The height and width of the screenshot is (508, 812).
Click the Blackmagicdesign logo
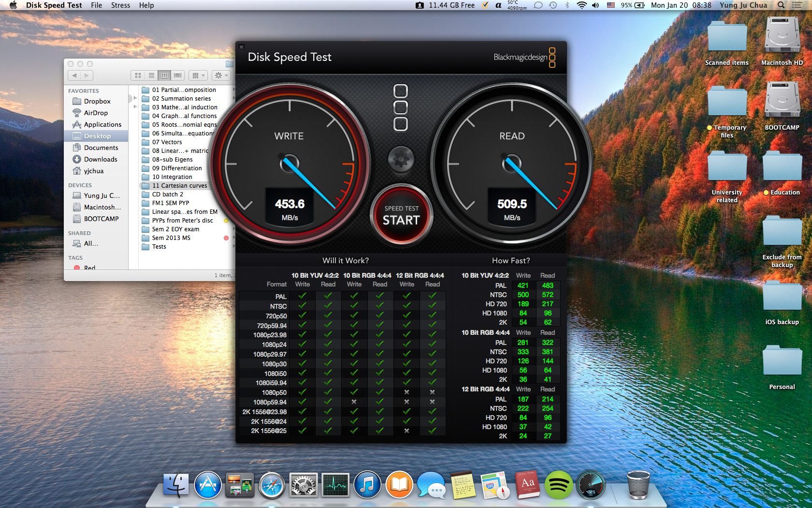524,57
